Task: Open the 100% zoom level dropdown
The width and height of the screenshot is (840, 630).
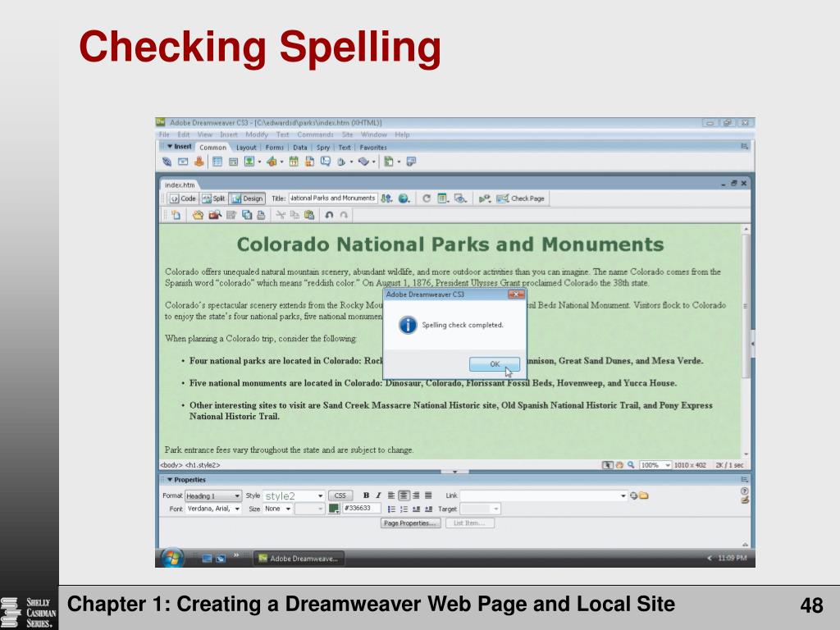Action: [655, 465]
